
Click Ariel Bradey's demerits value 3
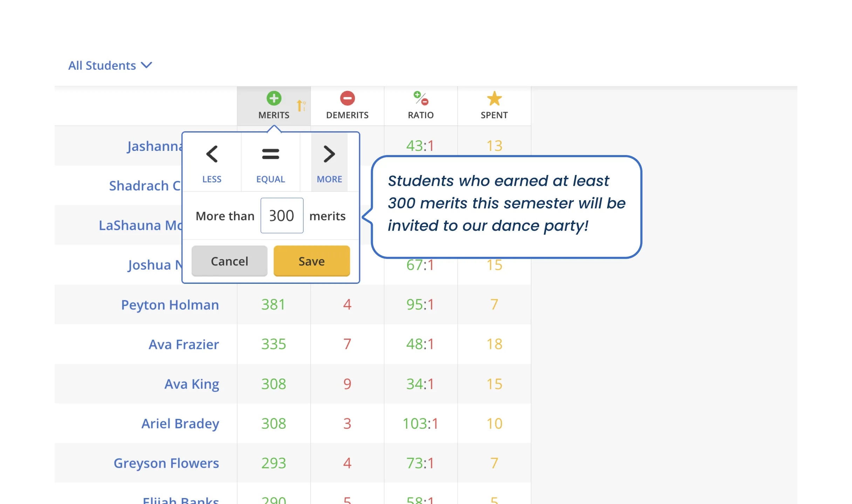coord(347,423)
